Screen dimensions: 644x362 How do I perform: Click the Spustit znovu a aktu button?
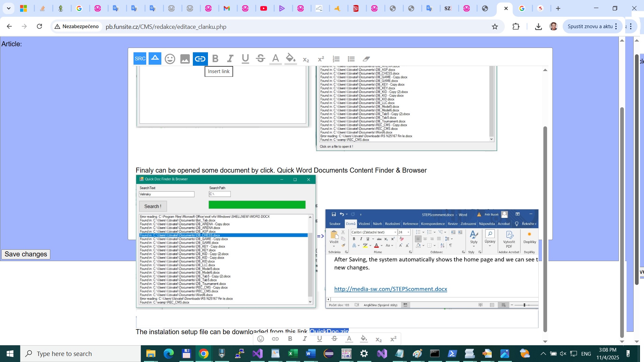590,26
